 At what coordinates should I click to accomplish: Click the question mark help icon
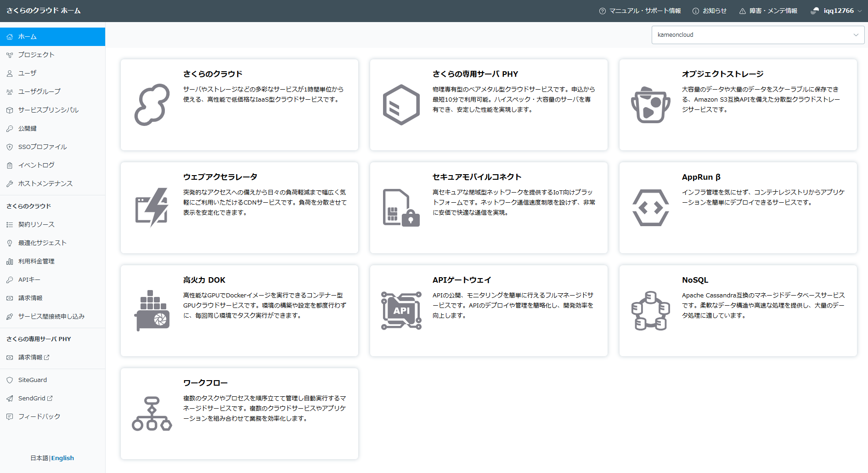click(x=603, y=11)
